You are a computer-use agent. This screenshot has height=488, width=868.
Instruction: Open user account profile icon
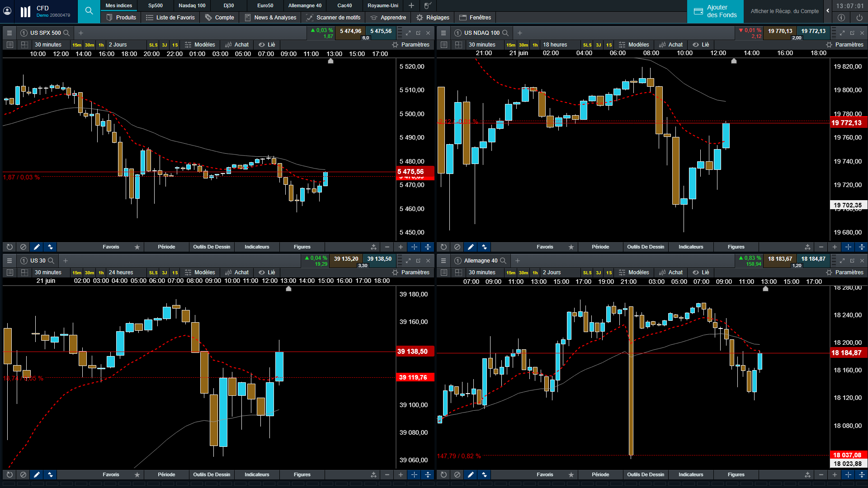[x=7, y=11]
